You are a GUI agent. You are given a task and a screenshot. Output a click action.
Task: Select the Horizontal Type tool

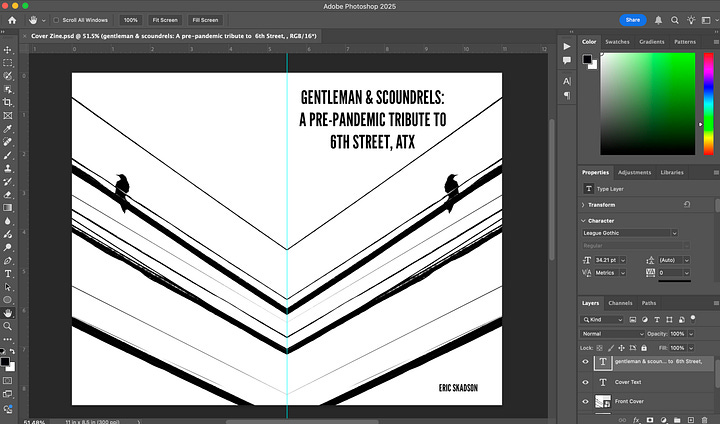[8, 272]
